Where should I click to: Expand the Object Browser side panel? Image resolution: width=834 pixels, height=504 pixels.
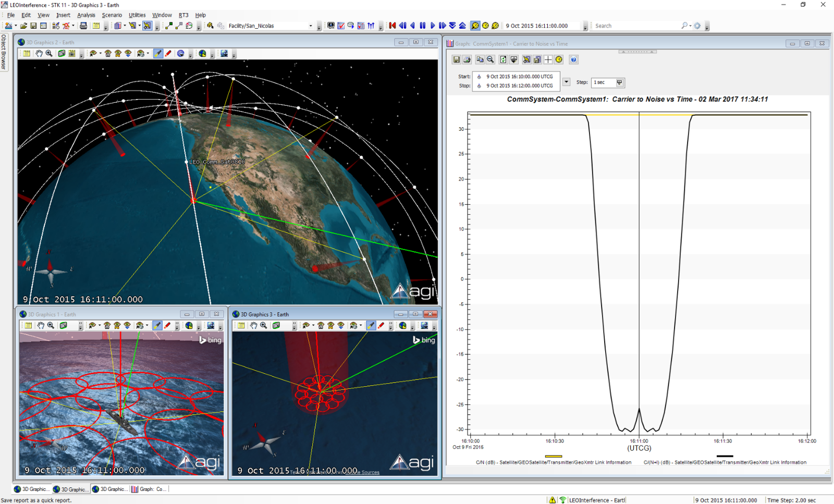(x=3, y=52)
